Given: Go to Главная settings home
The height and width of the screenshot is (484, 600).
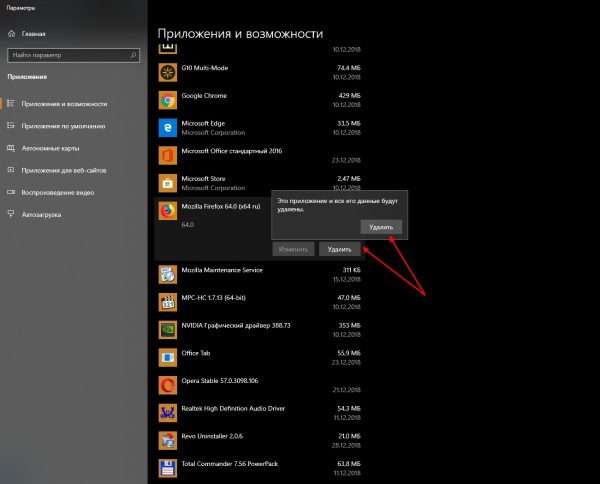Looking at the screenshot, I should [x=34, y=34].
